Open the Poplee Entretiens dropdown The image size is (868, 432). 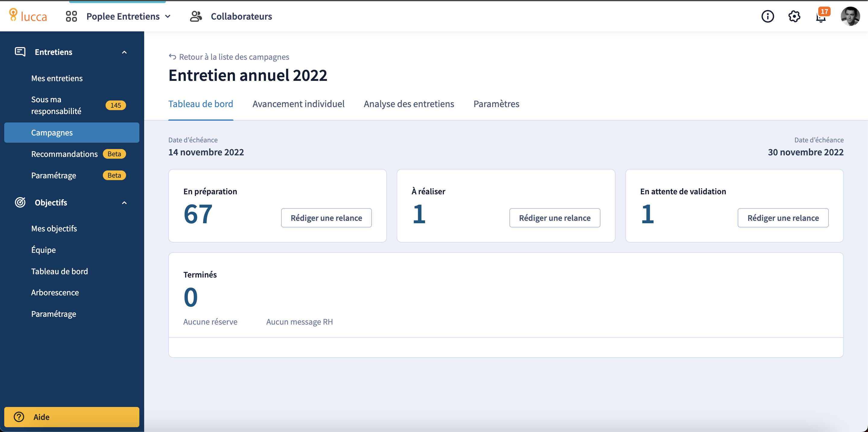[129, 16]
